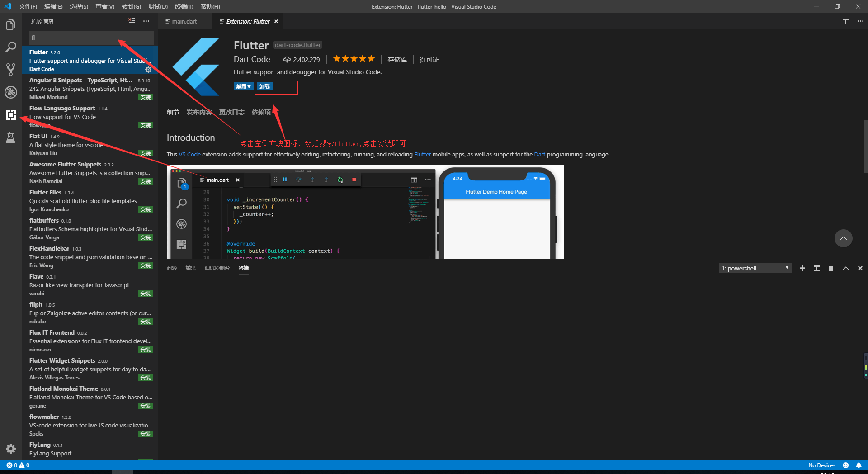Click the Flutter download count icon

tap(287, 59)
